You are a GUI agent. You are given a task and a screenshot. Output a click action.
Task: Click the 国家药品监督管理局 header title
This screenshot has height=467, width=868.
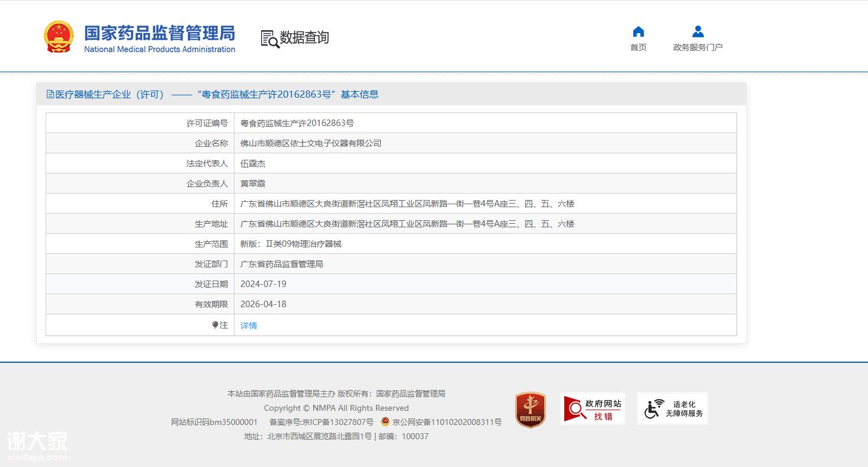(x=159, y=33)
